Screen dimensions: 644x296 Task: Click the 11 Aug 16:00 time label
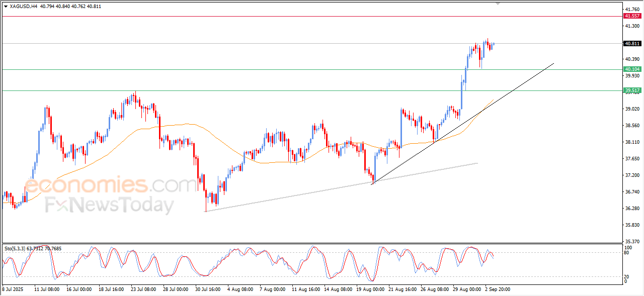[x=305, y=289]
